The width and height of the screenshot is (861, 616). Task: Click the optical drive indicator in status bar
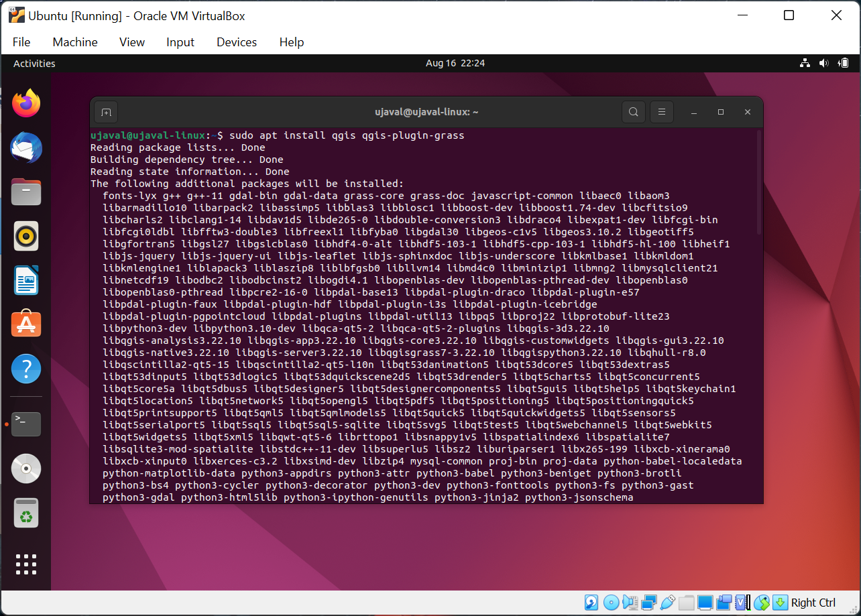pos(611,603)
